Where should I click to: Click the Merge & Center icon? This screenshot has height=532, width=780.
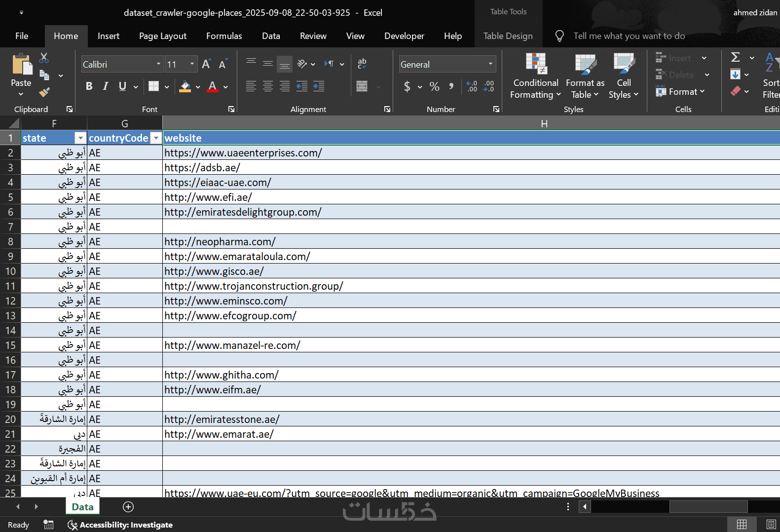[362, 86]
